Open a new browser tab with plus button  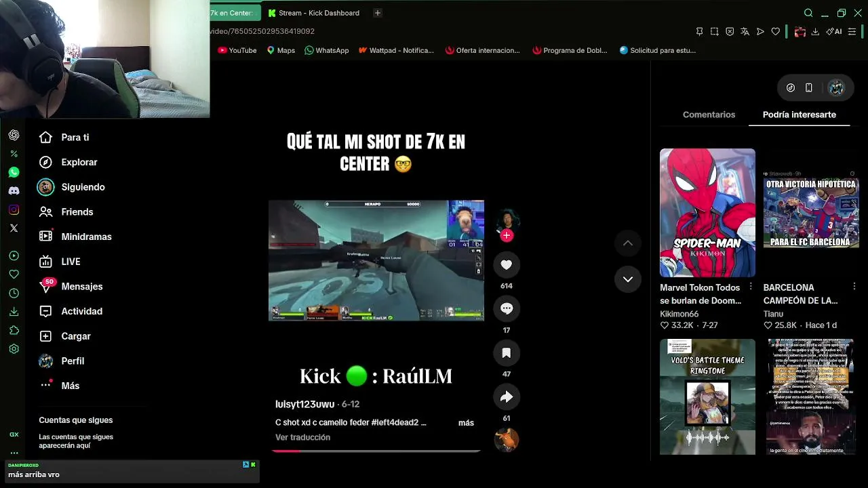coord(378,13)
